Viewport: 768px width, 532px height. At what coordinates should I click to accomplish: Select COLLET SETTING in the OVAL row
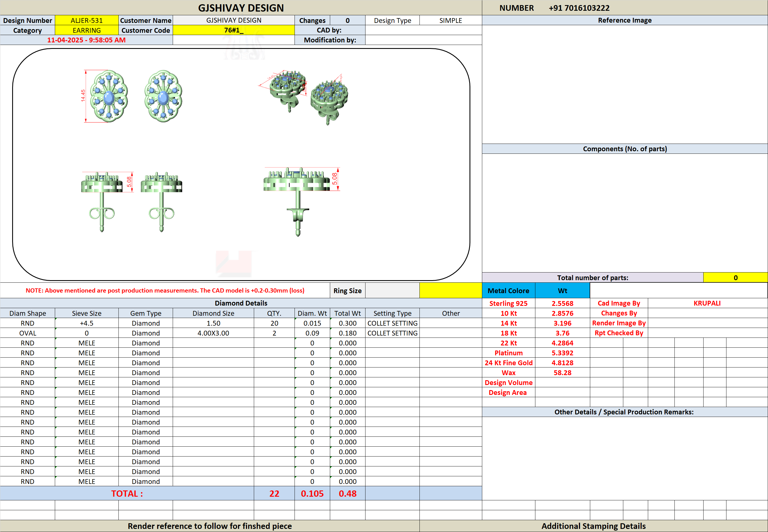(x=392, y=333)
